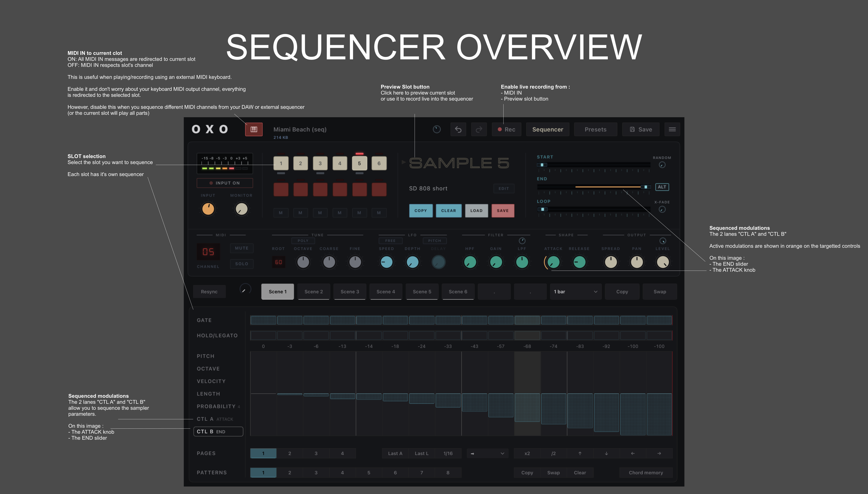This screenshot has height=494, width=868.
Task: Select Scene 2
Action: point(314,292)
